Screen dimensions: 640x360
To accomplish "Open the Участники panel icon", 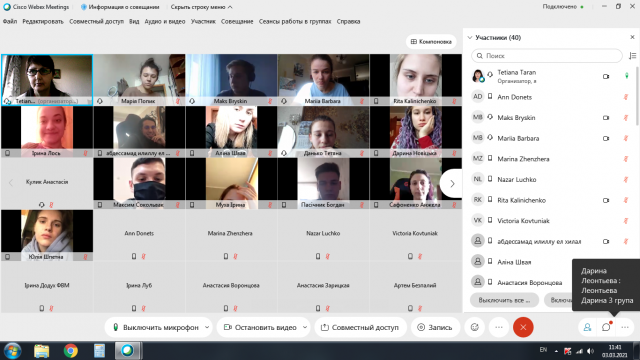I will (x=587, y=327).
